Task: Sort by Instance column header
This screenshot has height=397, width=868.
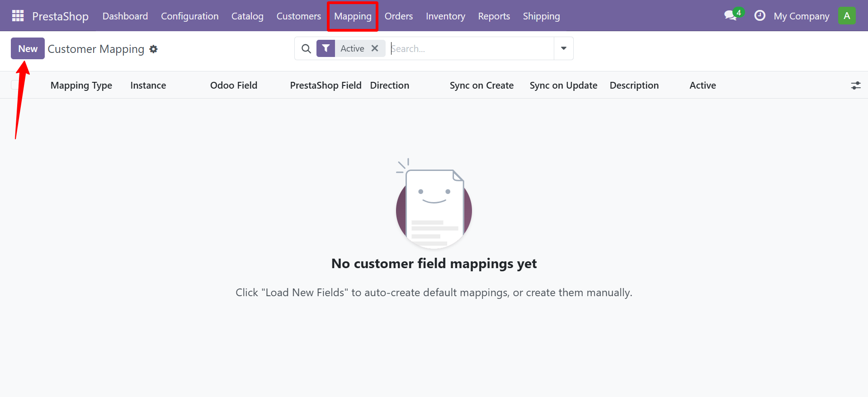Action: 148,85
